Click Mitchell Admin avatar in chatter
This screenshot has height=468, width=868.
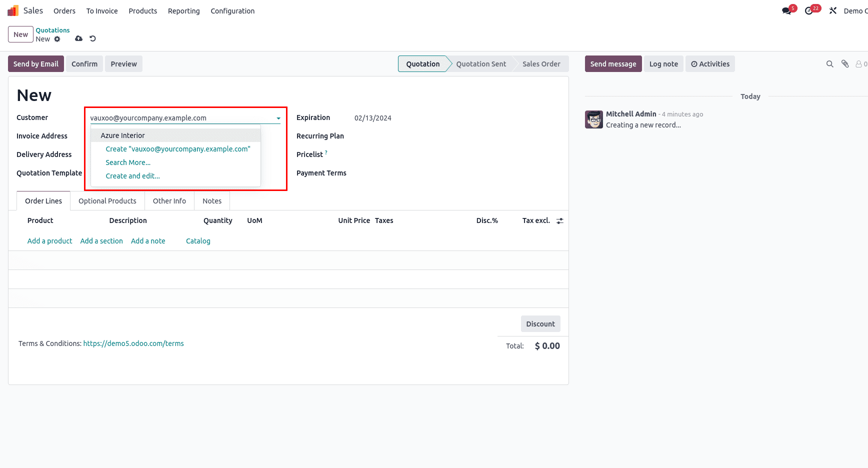click(x=594, y=119)
